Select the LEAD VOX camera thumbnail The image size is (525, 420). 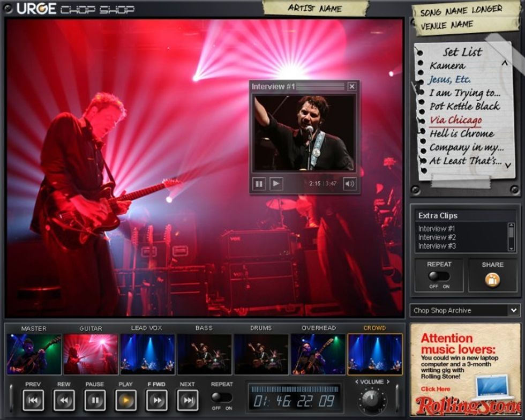(x=148, y=354)
